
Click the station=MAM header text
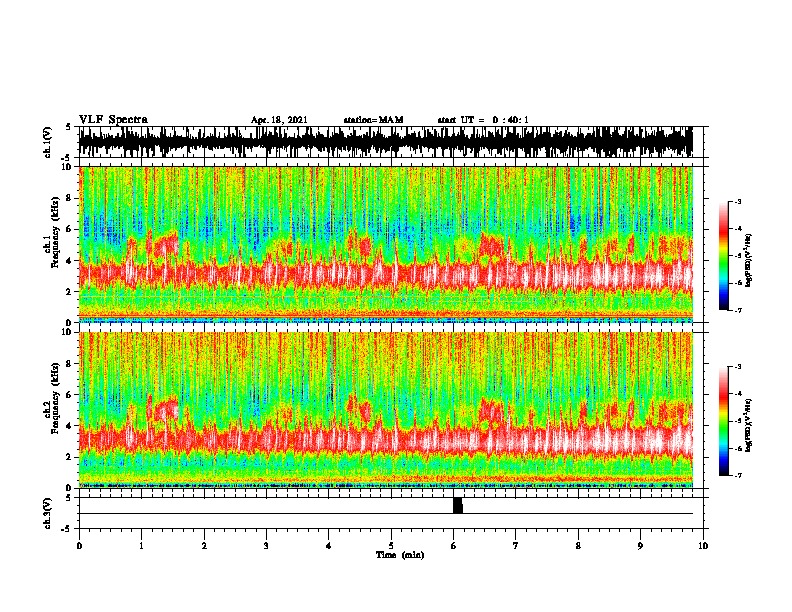point(373,120)
